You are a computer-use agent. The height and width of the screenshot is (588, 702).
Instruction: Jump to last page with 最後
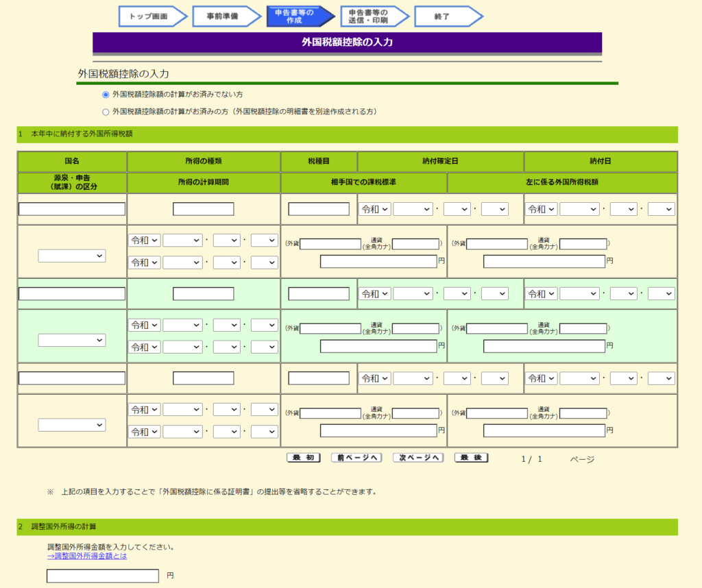point(471,458)
